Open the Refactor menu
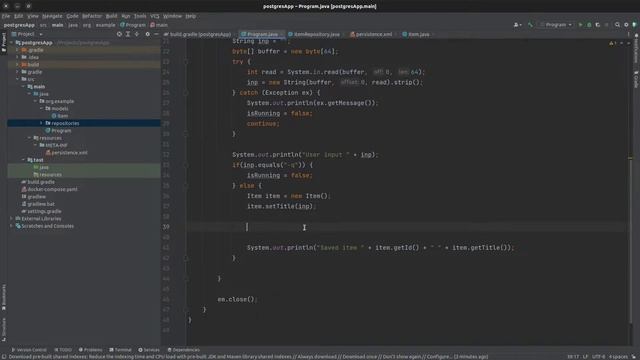Image resolution: width=640 pixels, height=360 pixels. 92,16
